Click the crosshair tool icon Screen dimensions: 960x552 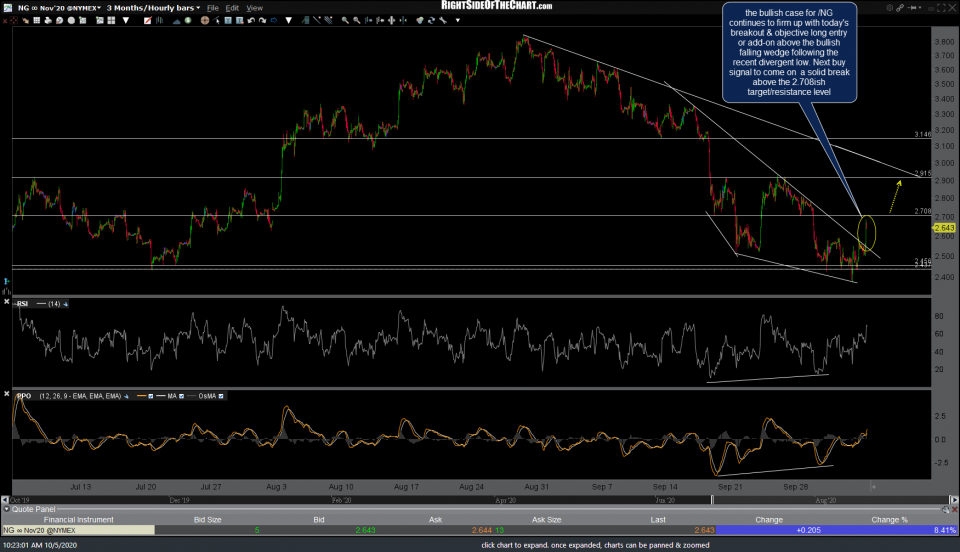point(205,21)
